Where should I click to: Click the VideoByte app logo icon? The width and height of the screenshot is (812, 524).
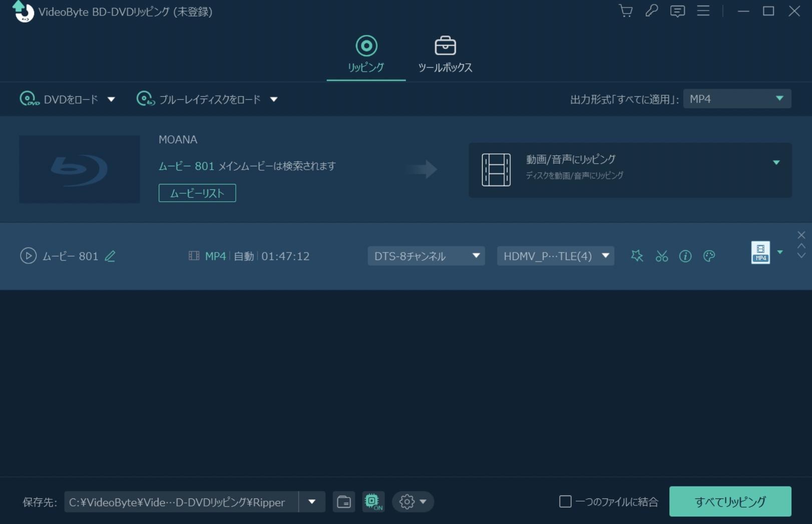coord(23,11)
